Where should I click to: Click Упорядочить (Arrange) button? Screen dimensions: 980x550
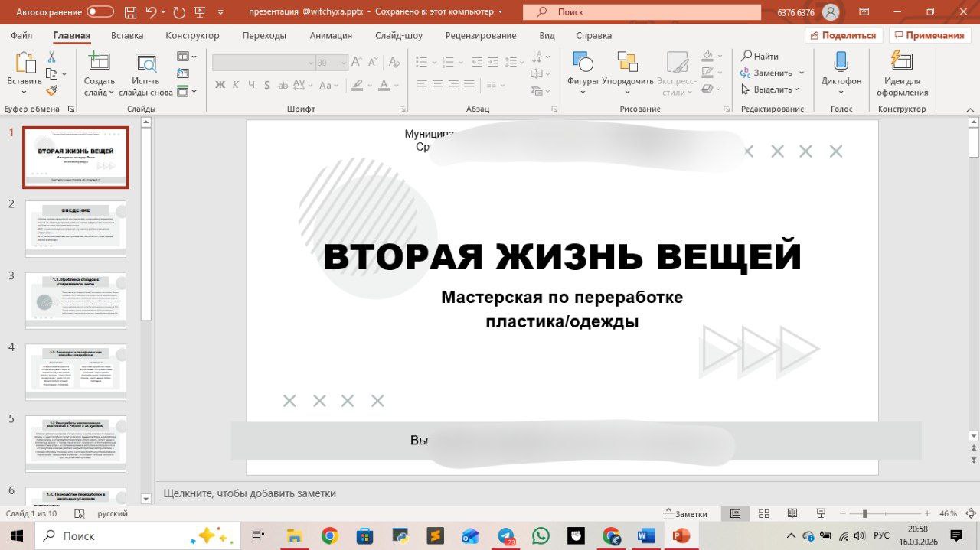pyautogui.click(x=628, y=73)
